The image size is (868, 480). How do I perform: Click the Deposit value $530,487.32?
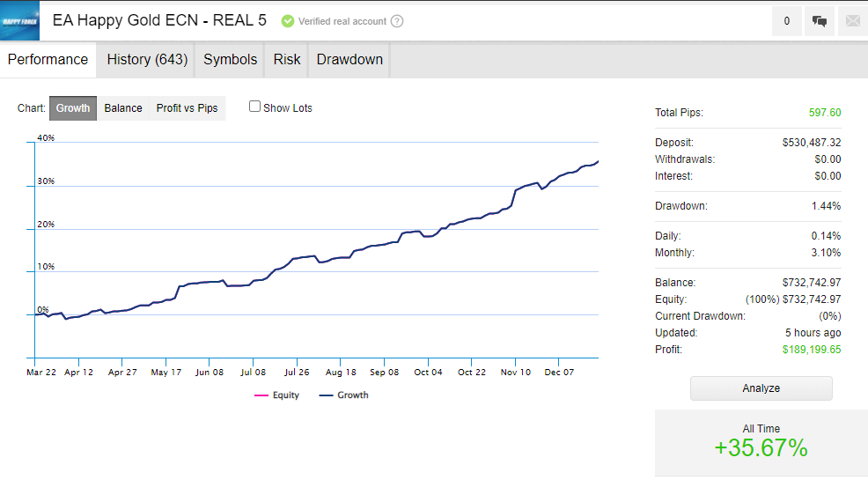click(x=812, y=143)
